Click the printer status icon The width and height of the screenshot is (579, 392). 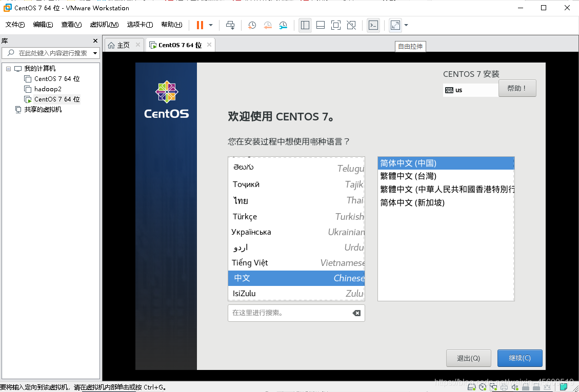(x=504, y=387)
